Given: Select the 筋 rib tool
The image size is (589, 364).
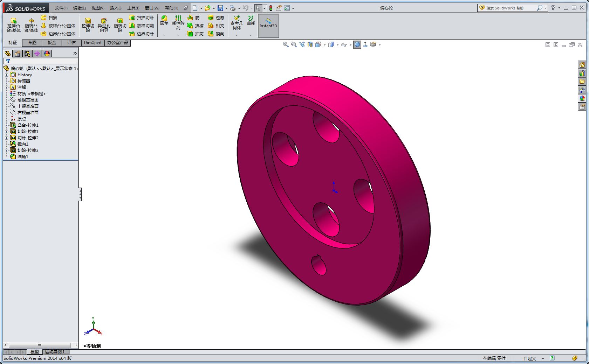Looking at the screenshot, I should (193, 17).
